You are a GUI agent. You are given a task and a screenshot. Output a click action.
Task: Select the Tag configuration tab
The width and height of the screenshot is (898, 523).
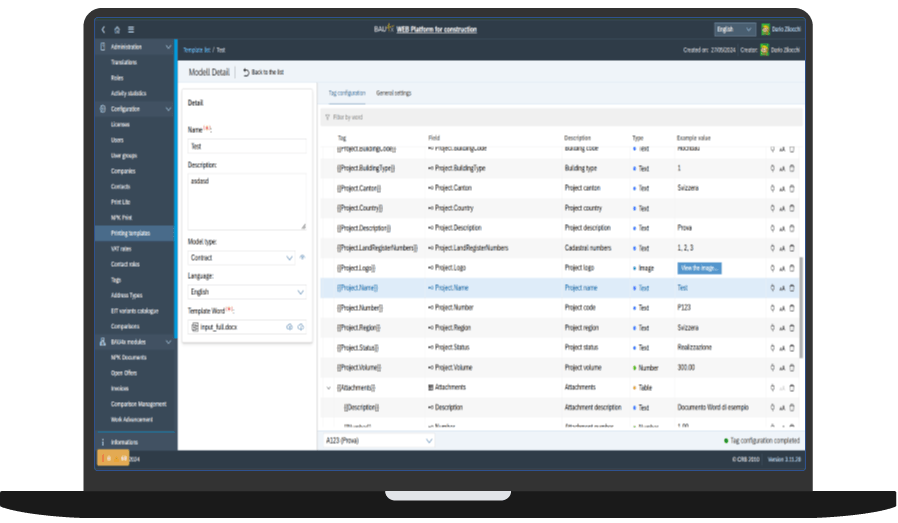pyautogui.click(x=347, y=93)
